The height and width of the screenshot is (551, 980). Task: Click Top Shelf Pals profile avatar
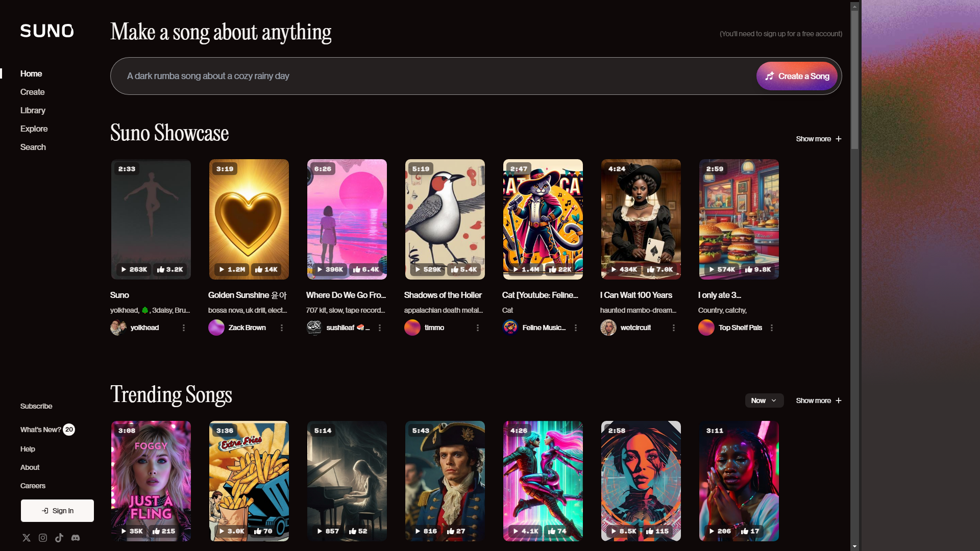[x=706, y=328]
